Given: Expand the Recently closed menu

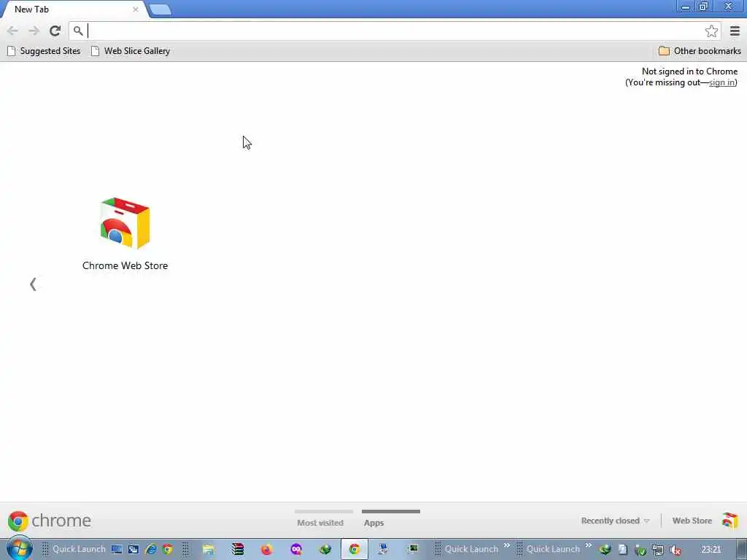Looking at the screenshot, I should (615, 521).
